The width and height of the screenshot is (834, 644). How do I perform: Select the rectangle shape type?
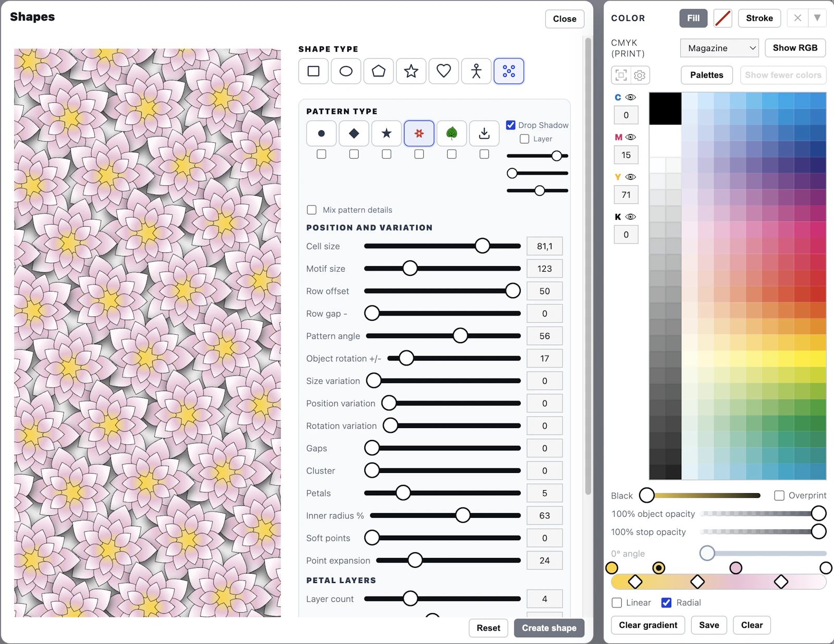(x=313, y=71)
